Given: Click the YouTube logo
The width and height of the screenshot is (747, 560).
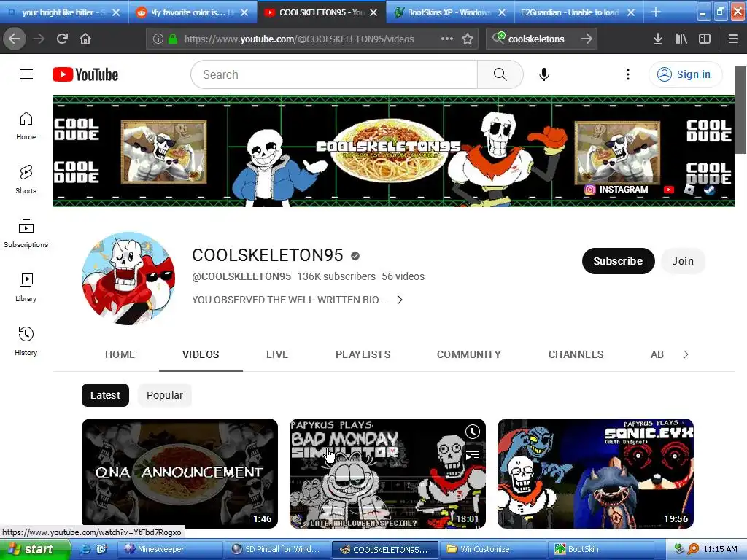Looking at the screenshot, I should (85, 75).
